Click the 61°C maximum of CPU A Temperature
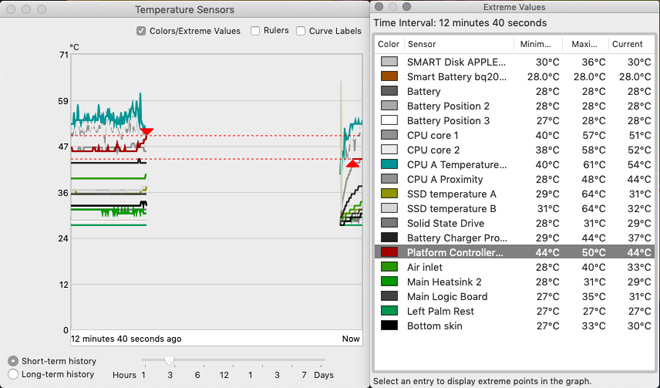This screenshot has height=388, width=660. click(593, 165)
